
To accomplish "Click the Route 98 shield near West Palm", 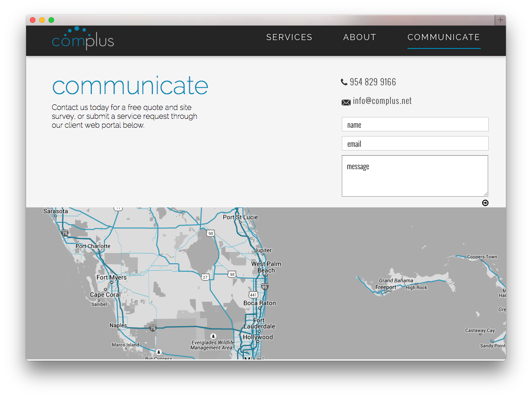I will 232,274.
